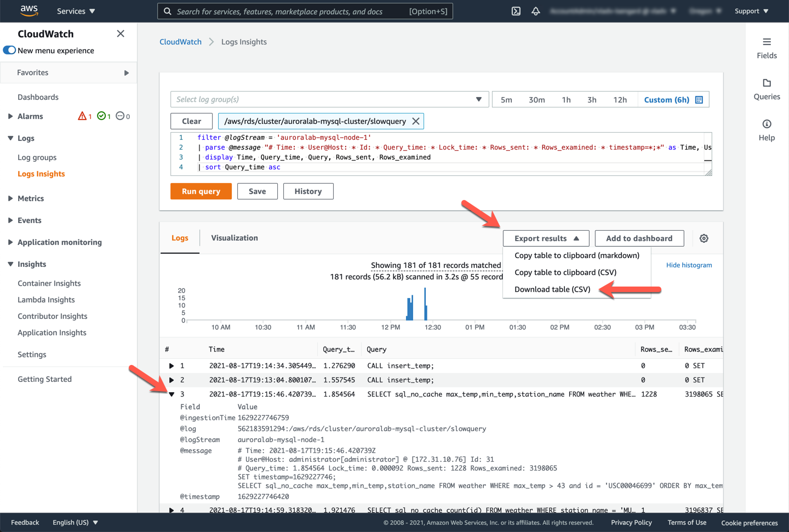789x532 pixels.
Task: Select the 30m time range
Action: (x=536, y=100)
